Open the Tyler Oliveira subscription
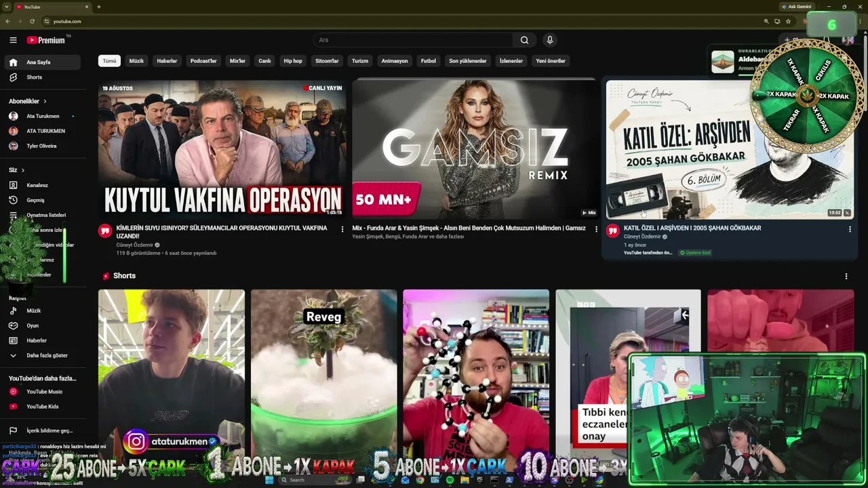This screenshot has height=488, width=868. [42, 146]
